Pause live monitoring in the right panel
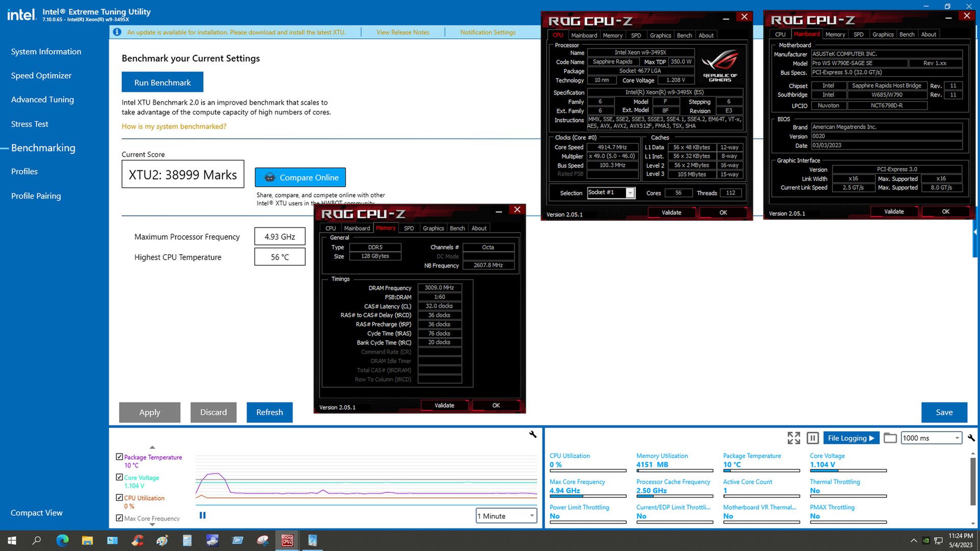 (813, 438)
